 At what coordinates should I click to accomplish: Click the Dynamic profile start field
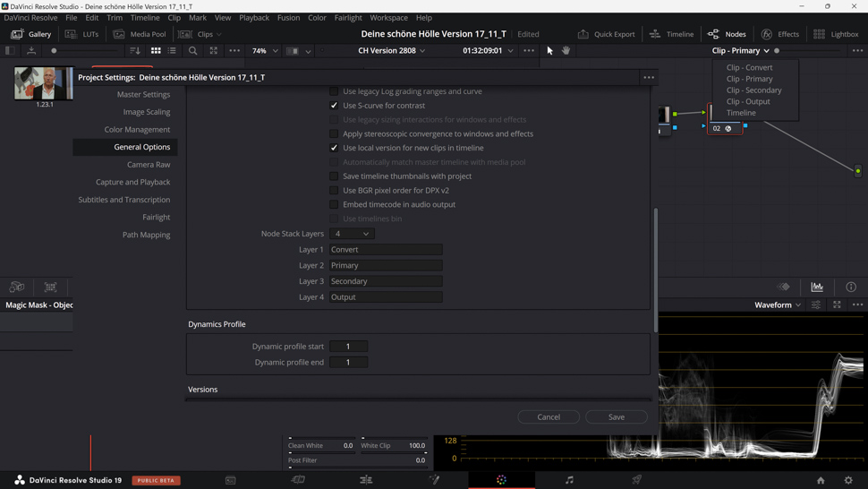pyautogui.click(x=348, y=347)
